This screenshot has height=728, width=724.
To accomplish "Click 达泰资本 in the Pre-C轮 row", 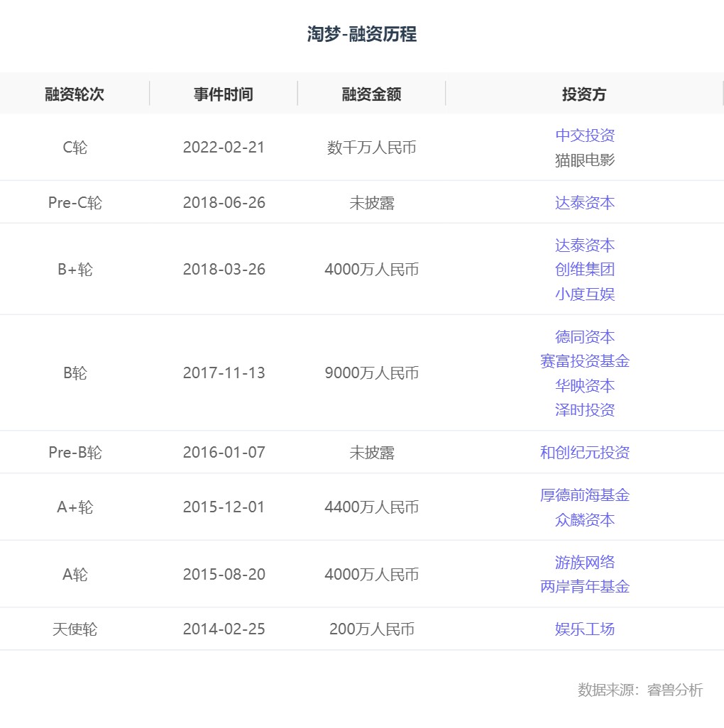I will pos(585,202).
